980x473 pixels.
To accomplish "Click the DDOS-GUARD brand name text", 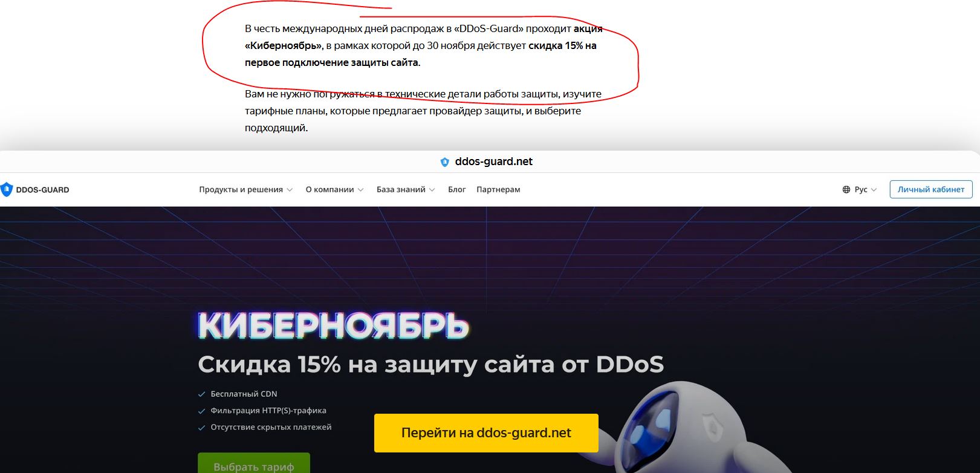I will tap(42, 190).
